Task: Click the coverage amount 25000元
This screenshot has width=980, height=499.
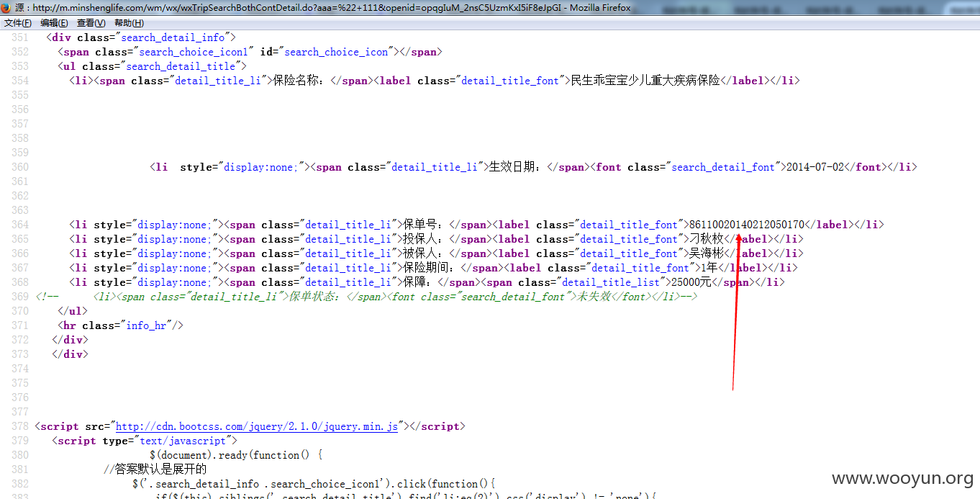Action: click(x=691, y=282)
